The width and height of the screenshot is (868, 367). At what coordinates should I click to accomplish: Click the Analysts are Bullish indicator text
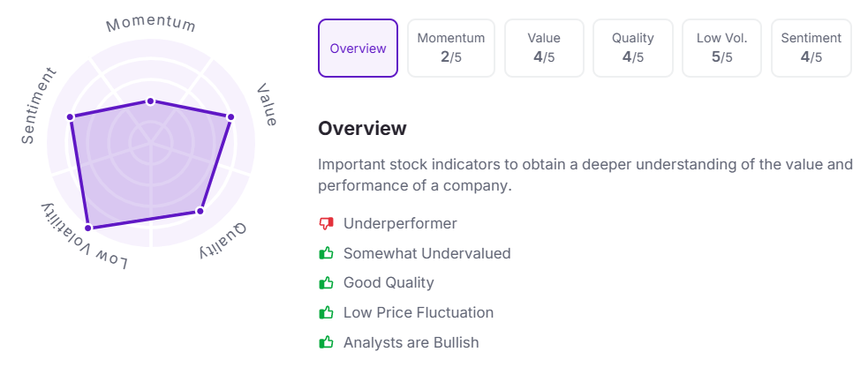(x=411, y=342)
